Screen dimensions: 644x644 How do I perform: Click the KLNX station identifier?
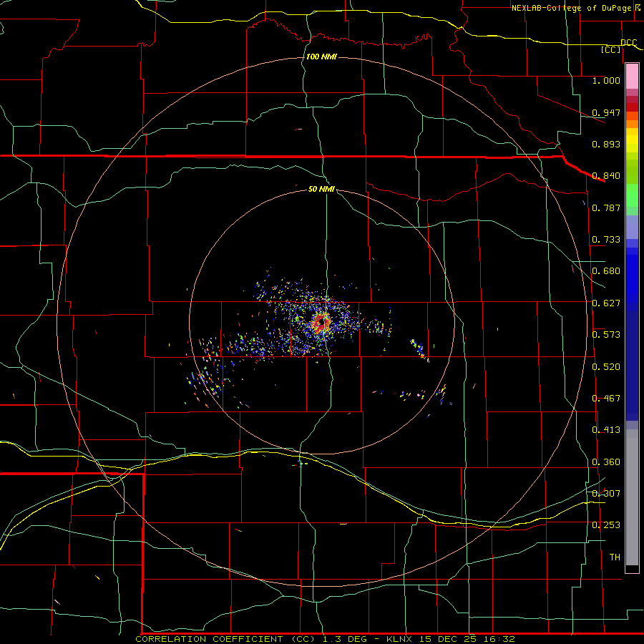coord(399,639)
